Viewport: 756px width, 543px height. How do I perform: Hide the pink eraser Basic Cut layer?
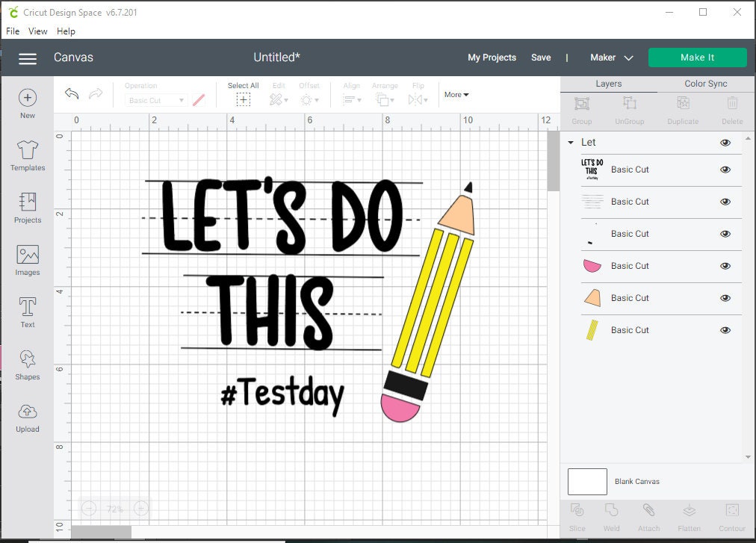[x=725, y=266]
